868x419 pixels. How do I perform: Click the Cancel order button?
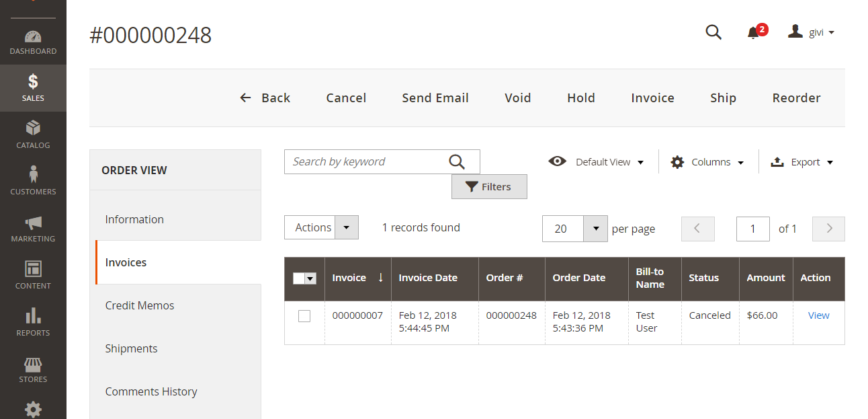pos(346,98)
